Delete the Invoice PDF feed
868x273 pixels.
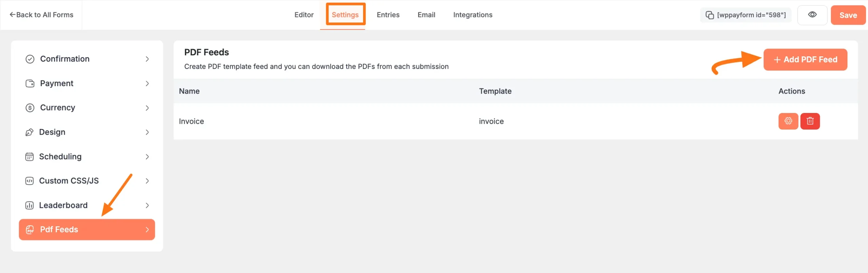(x=810, y=121)
